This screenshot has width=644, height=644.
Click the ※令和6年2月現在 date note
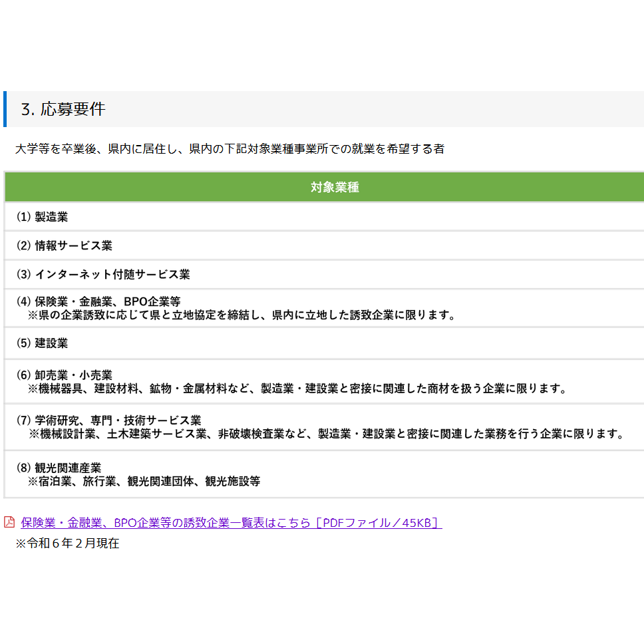coord(67,543)
